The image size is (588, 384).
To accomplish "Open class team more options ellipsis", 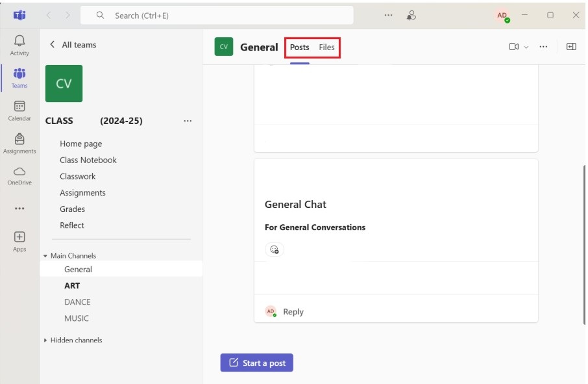I will tap(188, 121).
